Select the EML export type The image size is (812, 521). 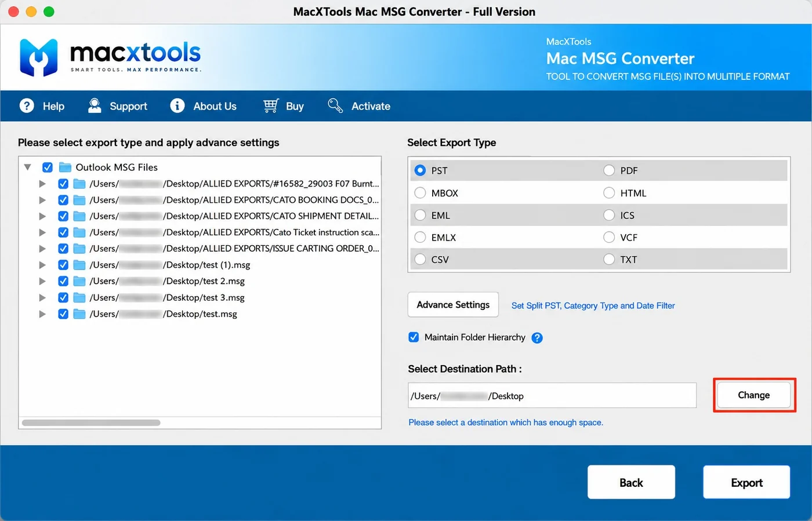(x=420, y=215)
